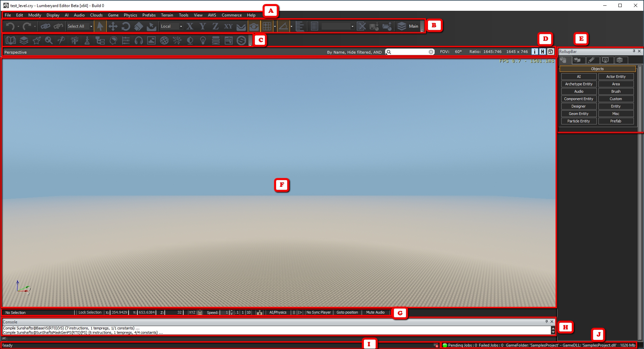Image resolution: width=644 pixels, height=349 pixels.
Task: Restrict movement to the X axis
Action: point(190,26)
